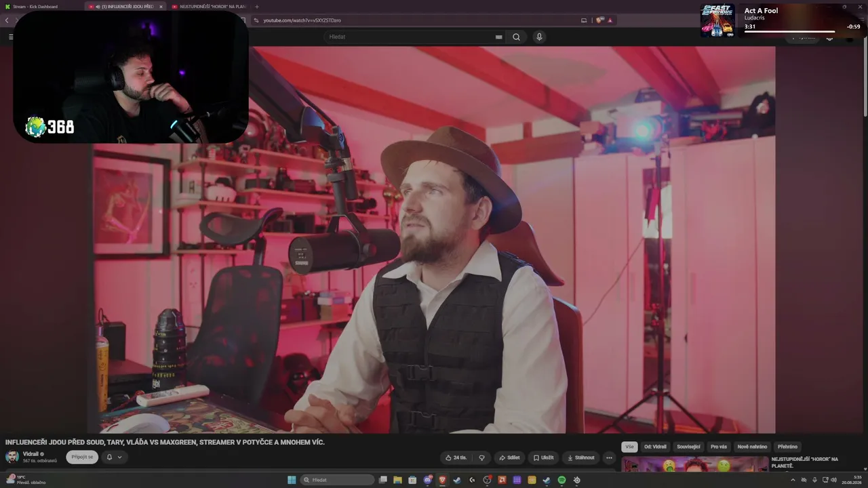Open Task View on the taskbar

tap(383, 480)
